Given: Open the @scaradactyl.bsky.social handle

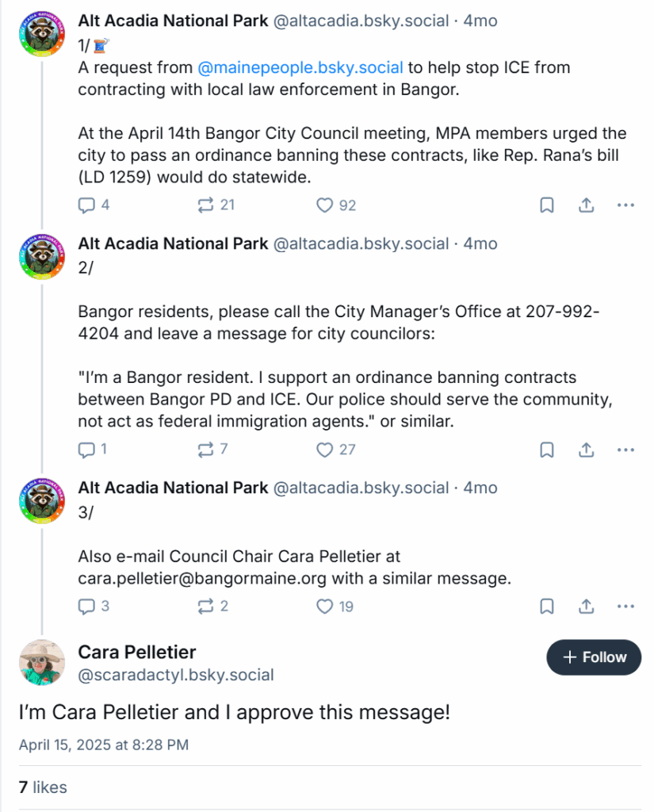Looking at the screenshot, I should point(176,675).
